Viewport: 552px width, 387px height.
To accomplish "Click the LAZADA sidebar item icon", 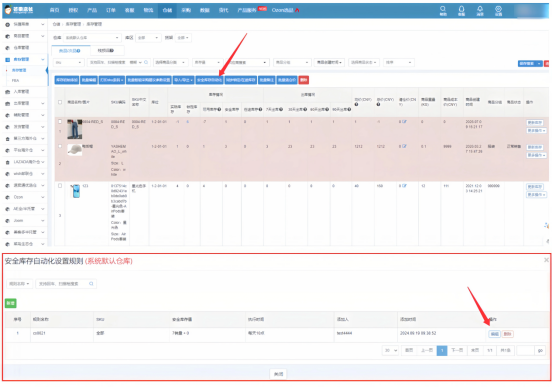I will point(7,162).
